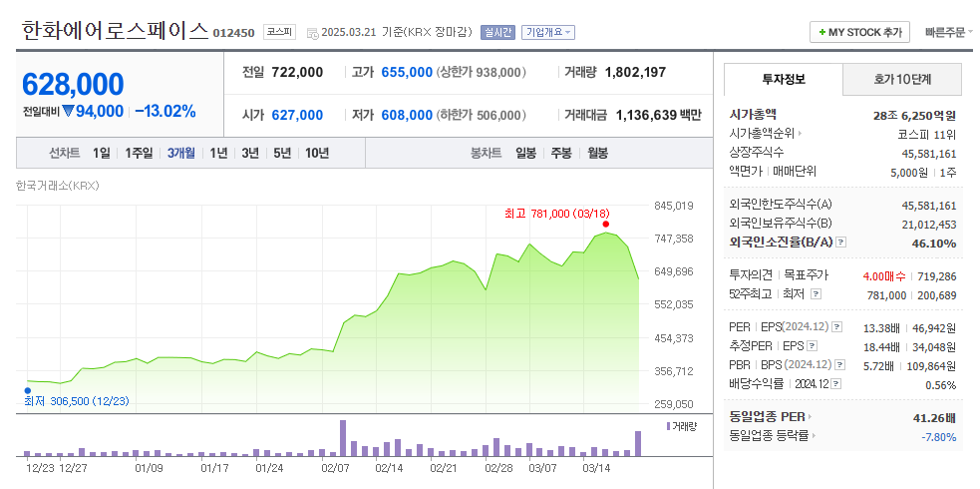Click help icon next to PBR BPS(2024.12)

(841, 364)
